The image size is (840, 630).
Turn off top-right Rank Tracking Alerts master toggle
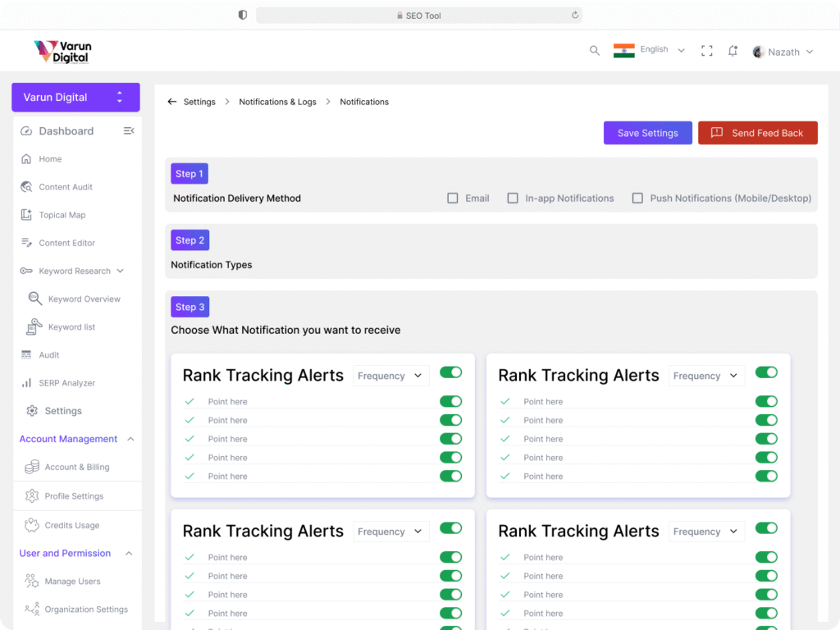[x=766, y=372]
